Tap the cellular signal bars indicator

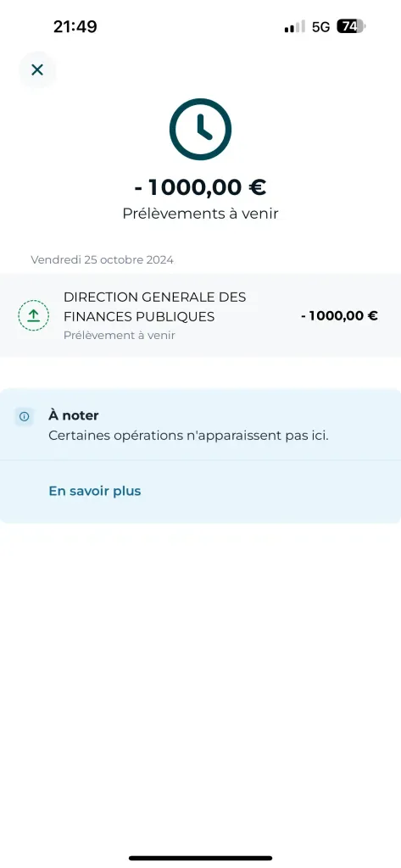(295, 26)
